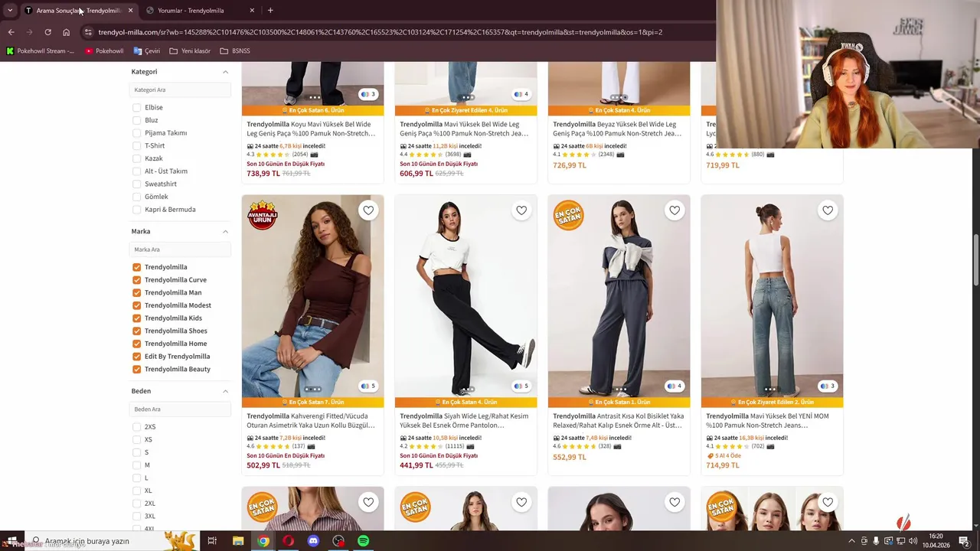The height and width of the screenshot is (551, 980).
Task: Uncheck the Trendyolmilla Man brand filter
Action: (x=136, y=292)
